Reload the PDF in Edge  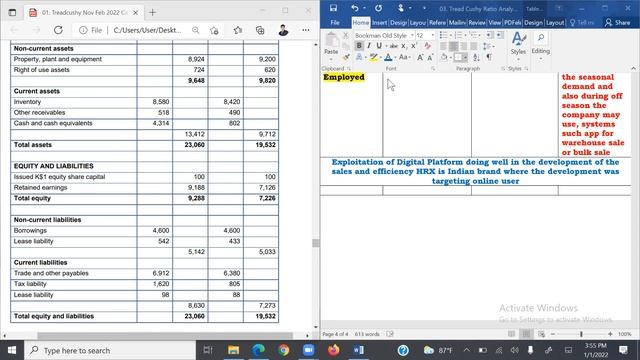tap(58, 30)
